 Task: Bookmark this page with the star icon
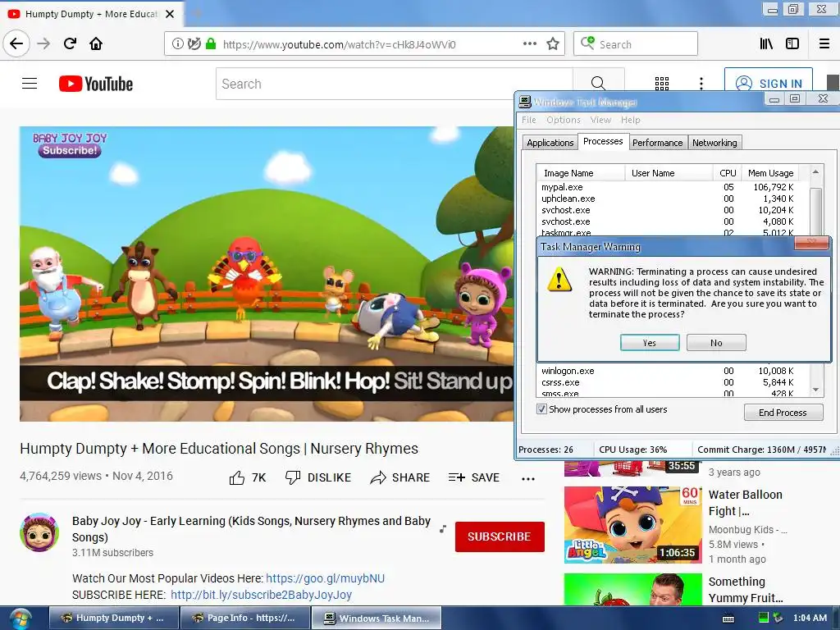[553, 44]
